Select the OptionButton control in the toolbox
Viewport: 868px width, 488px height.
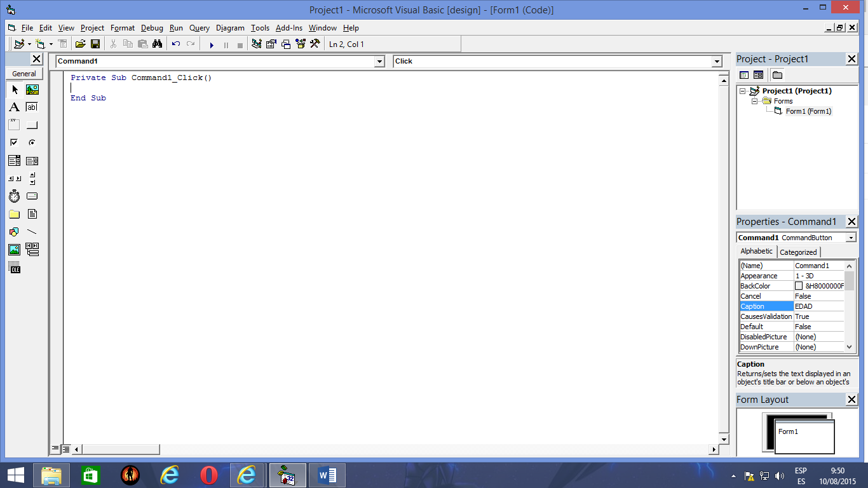point(32,142)
